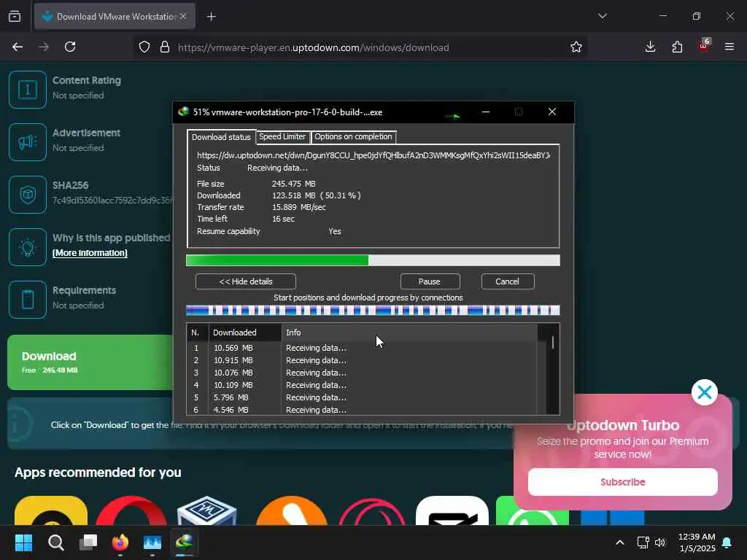Image resolution: width=747 pixels, height=560 pixels.
Task: Click the volume speaker tray icon
Action: click(659, 542)
